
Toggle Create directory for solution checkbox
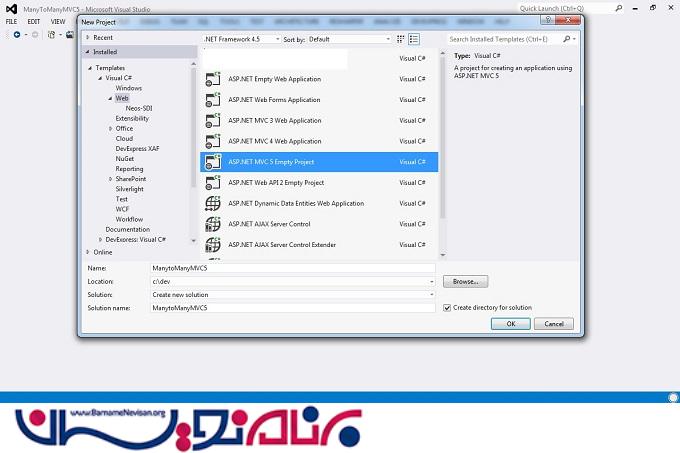click(x=447, y=308)
